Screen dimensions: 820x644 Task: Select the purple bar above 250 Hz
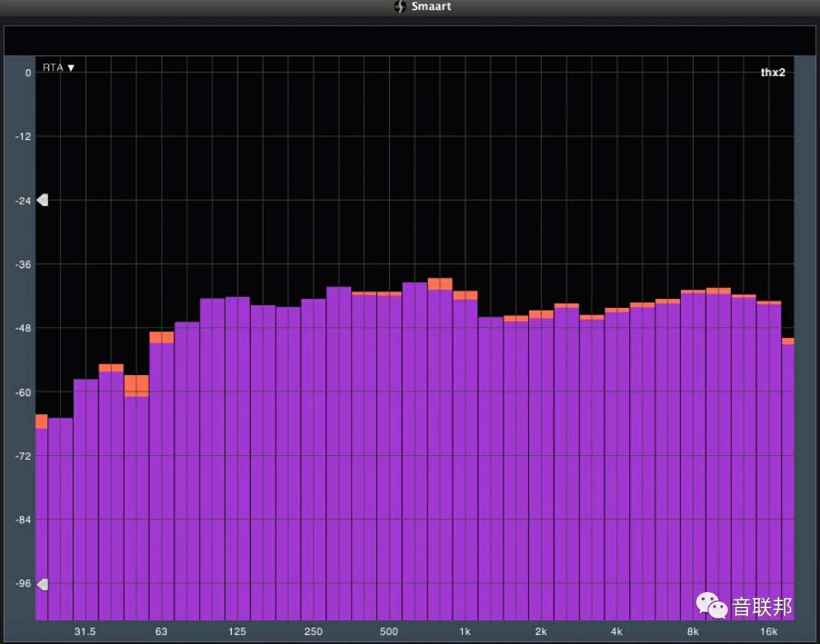pyautogui.click(x=313, y=448)
